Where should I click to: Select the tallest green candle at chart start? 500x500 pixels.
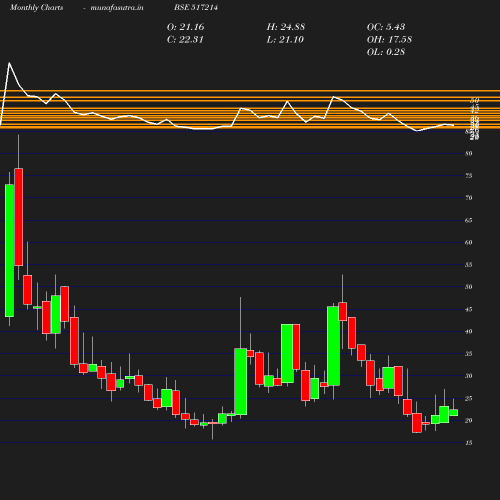[x=9, y=250]
